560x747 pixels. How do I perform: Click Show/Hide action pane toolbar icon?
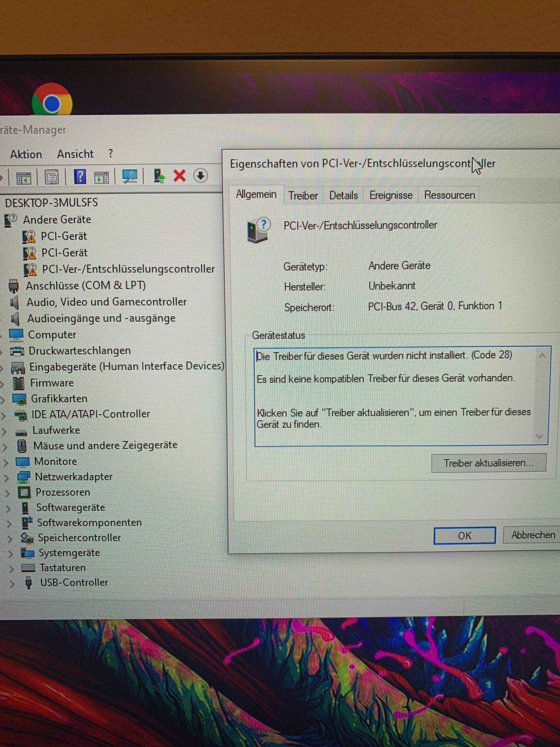tap(101, 177)
